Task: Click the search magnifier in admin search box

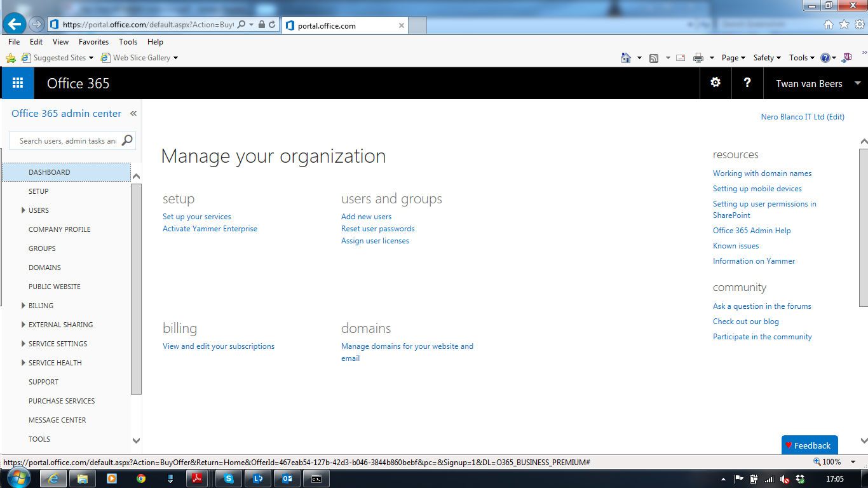Action: 127,140
